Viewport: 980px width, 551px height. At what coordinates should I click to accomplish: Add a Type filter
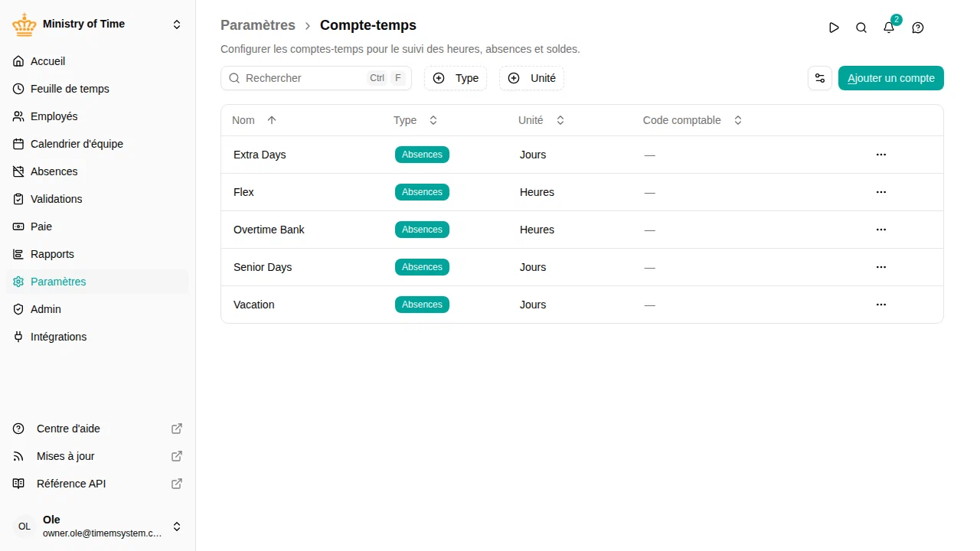click(456, 78)
